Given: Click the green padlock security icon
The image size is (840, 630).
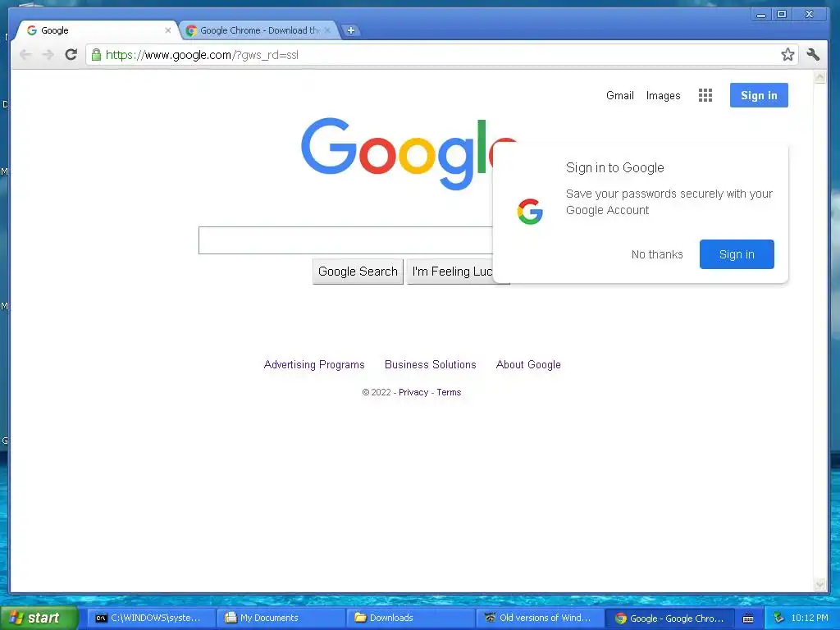Looking at the screenshot, I should (x=97, y=55).
